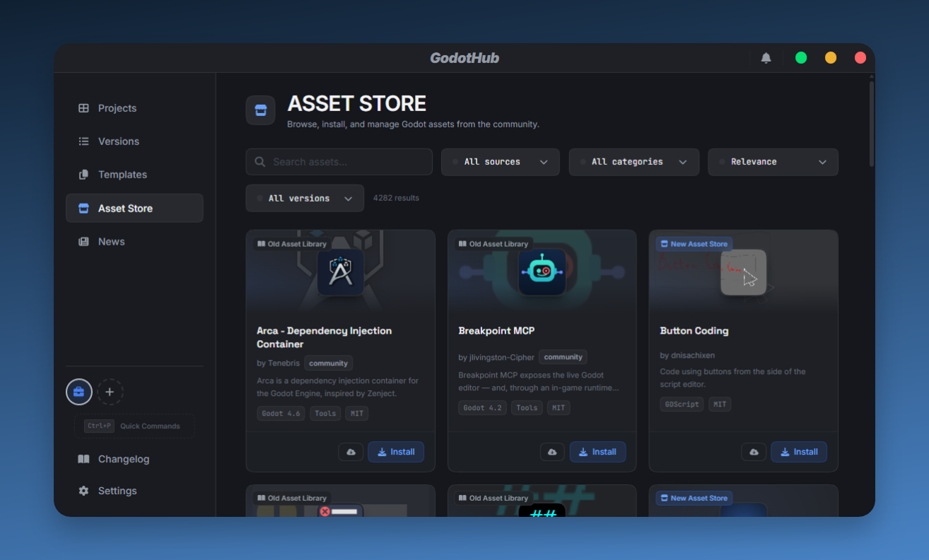The width and height of the screenshot is (929, 560).
Task: Click community tag next to jlivingston-Cipher
Action: pyautogui.click(x=563, y=357)
